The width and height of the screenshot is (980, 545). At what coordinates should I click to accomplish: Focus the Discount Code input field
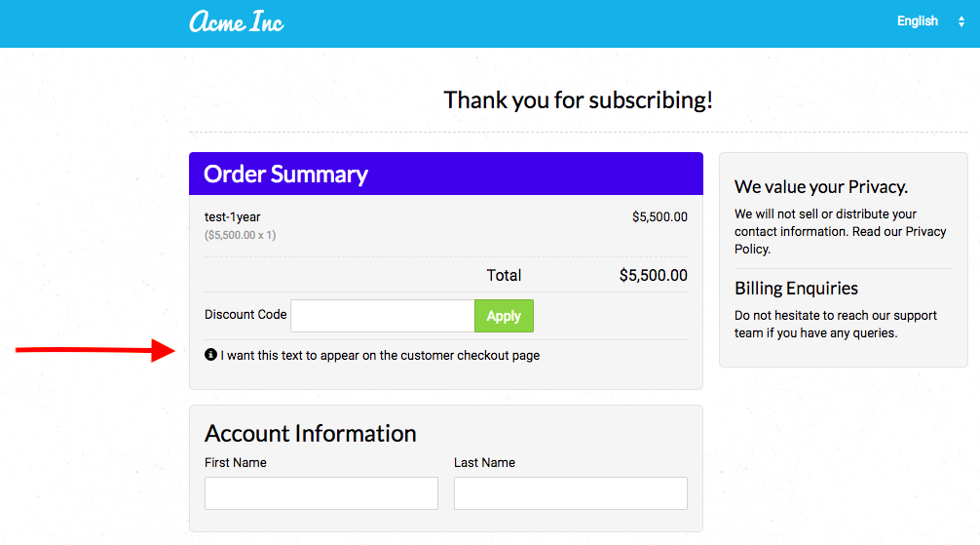[x=383, y=316]
